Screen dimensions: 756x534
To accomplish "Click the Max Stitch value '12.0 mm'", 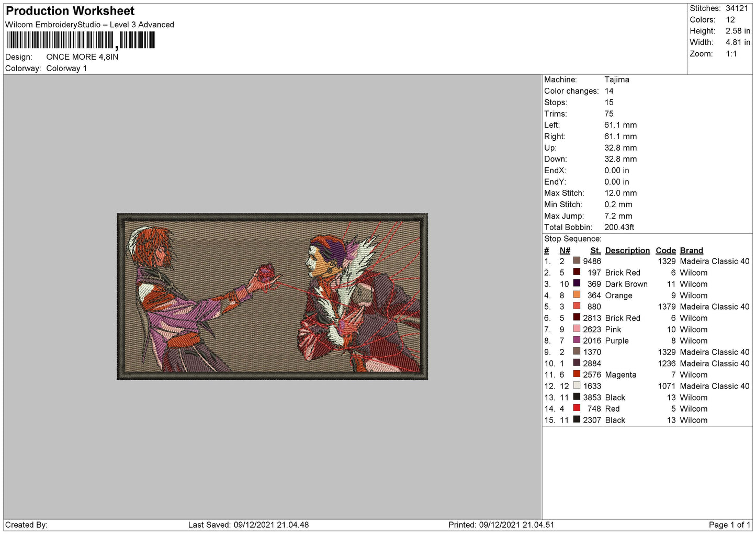I will click(620, 193).
